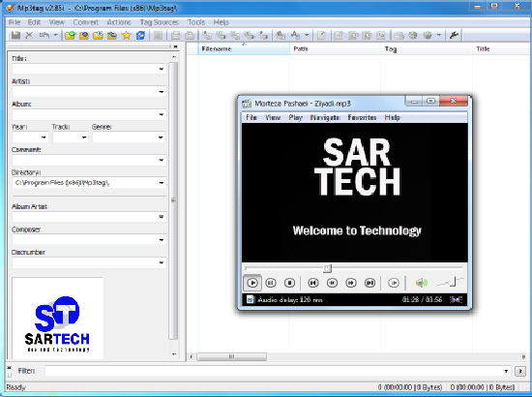The image size is (532, 397).
Task: Open the Convert menu
Action: [85, 22]
